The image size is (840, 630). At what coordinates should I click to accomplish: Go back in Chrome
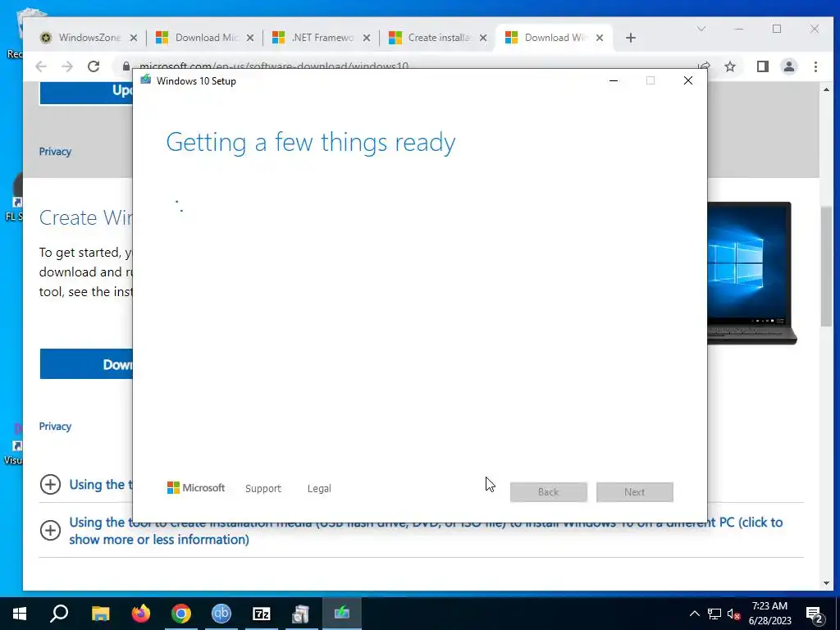[41, 66]
